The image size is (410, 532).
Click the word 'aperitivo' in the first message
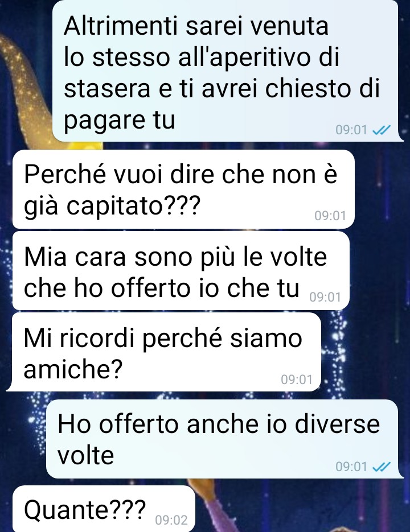pos(259,57)
